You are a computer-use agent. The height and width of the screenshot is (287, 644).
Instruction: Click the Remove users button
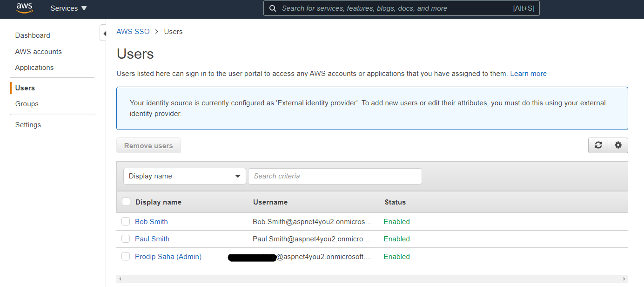[x=148, y=145]
